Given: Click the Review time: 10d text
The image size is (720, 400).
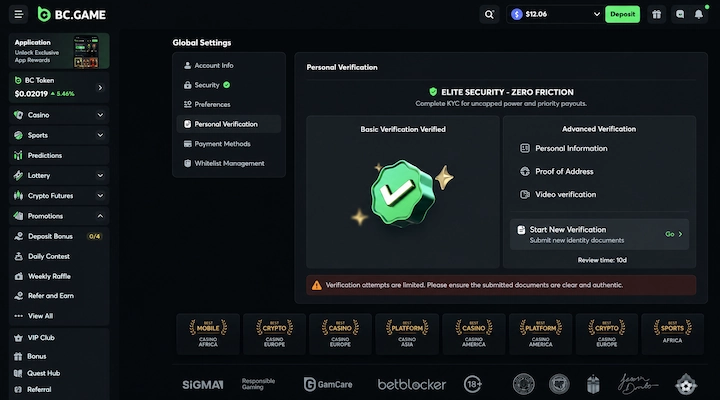Looking at the screenshot, I should point(602,260).
